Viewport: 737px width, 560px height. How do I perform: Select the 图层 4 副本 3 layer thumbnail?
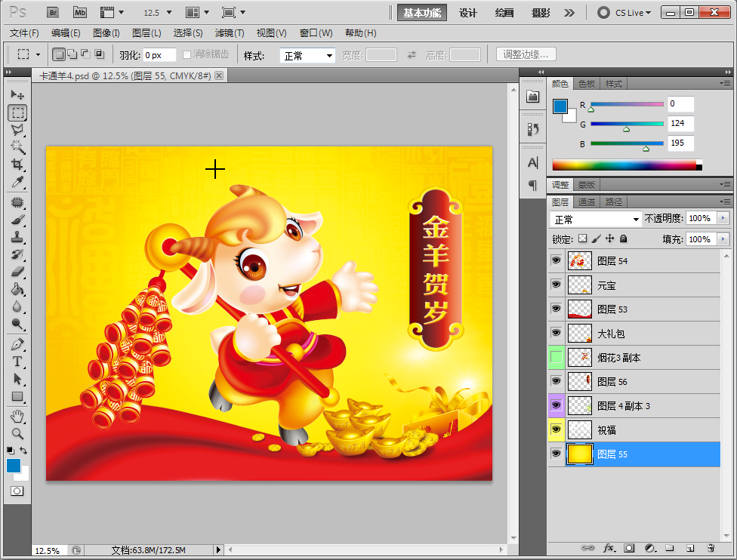(x=579, y=405)
